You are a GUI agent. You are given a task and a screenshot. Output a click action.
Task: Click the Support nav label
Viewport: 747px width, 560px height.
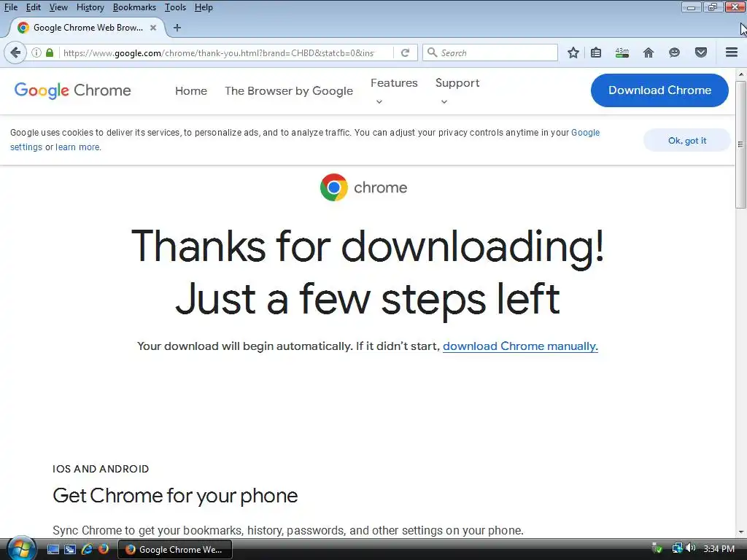tap(457, 83)
